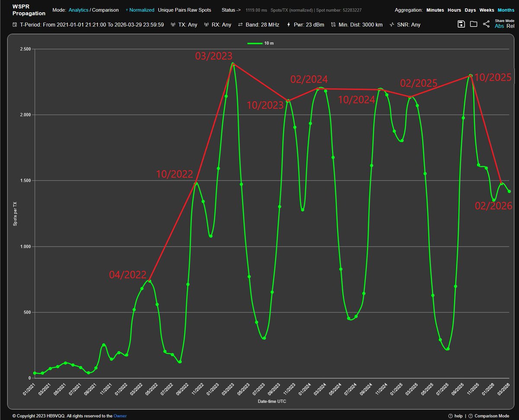Set aggregation to Months
The image size is (519, 420).
tap(506, 10)
